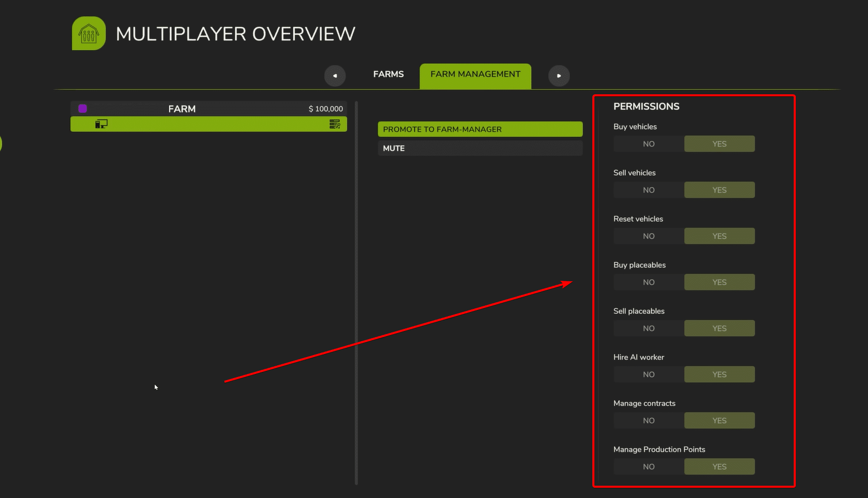Click the Reset vehicles label
The image size is (868, 498).
click(x=638, y=219)
